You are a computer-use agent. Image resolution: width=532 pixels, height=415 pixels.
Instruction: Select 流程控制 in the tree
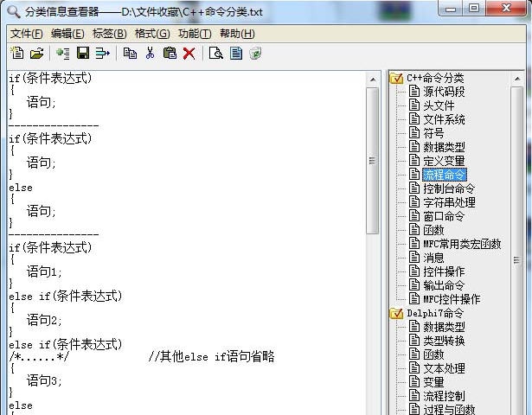444,396
